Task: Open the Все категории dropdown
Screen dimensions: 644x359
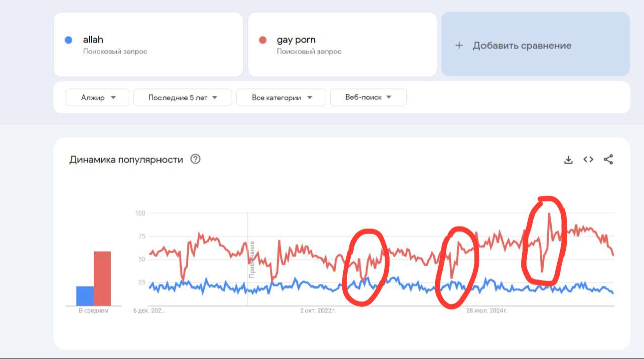Action: click(281, 98)
